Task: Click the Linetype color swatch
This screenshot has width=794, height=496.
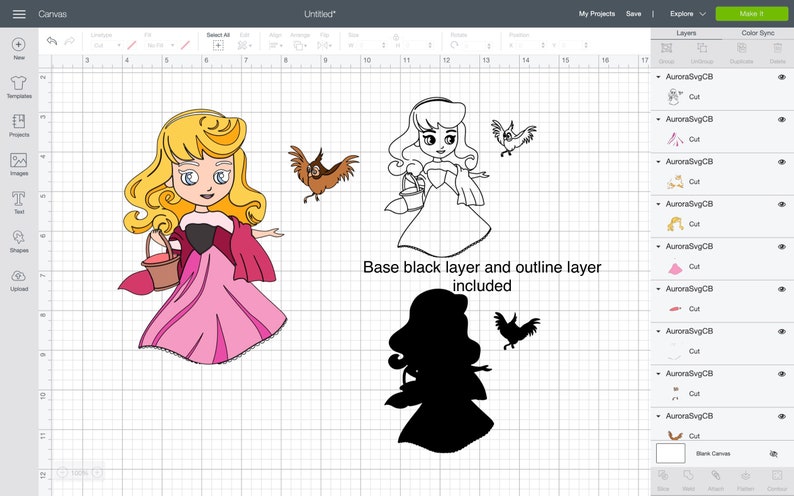Action: (x=132, y=46)
